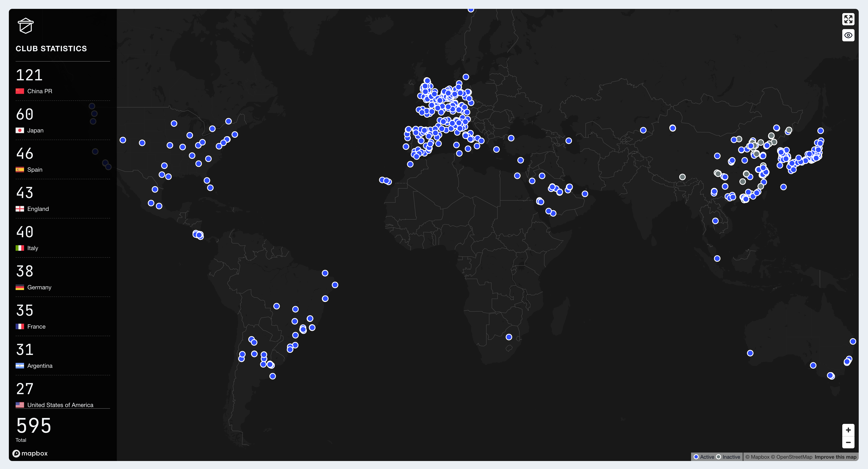Screen dimensions: 868x469
Task: Open the OpenStreetMap attribution link
Action: pos(792,457)
